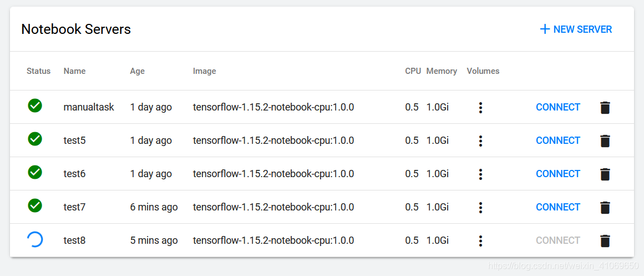The image size is (644, 276).
Task: Click the green status icon for test7
Action: [35, 205]
